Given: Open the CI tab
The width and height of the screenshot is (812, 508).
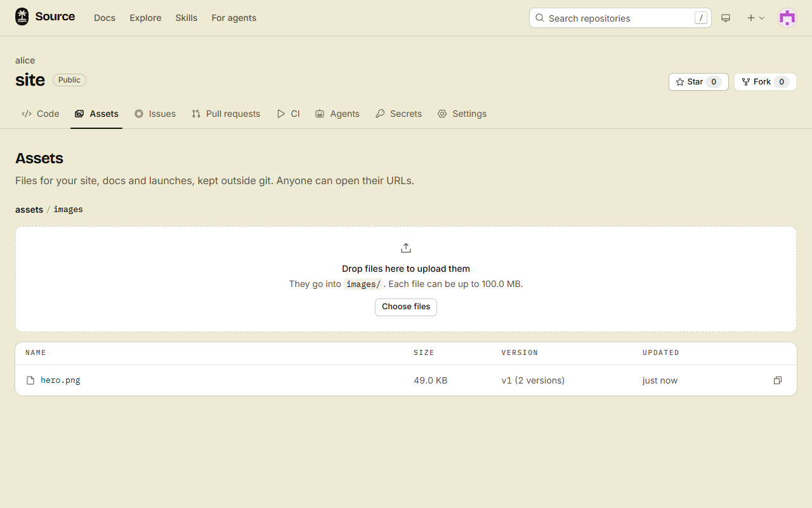Looking at the screenshot, I should tap(289, 114).
